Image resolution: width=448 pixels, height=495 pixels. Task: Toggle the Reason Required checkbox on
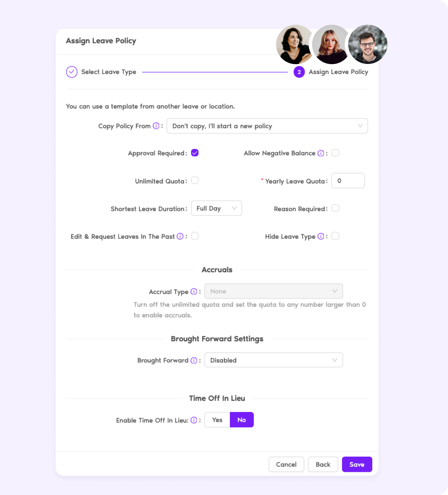pyautogui.click(x=336, y=208)
